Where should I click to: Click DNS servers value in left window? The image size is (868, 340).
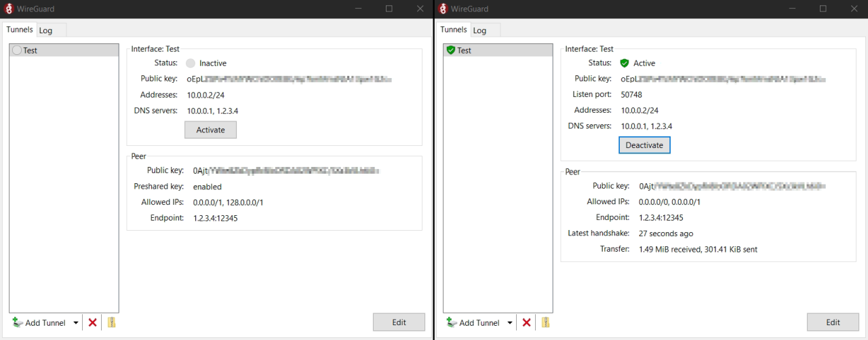click(x=213, y=111)
